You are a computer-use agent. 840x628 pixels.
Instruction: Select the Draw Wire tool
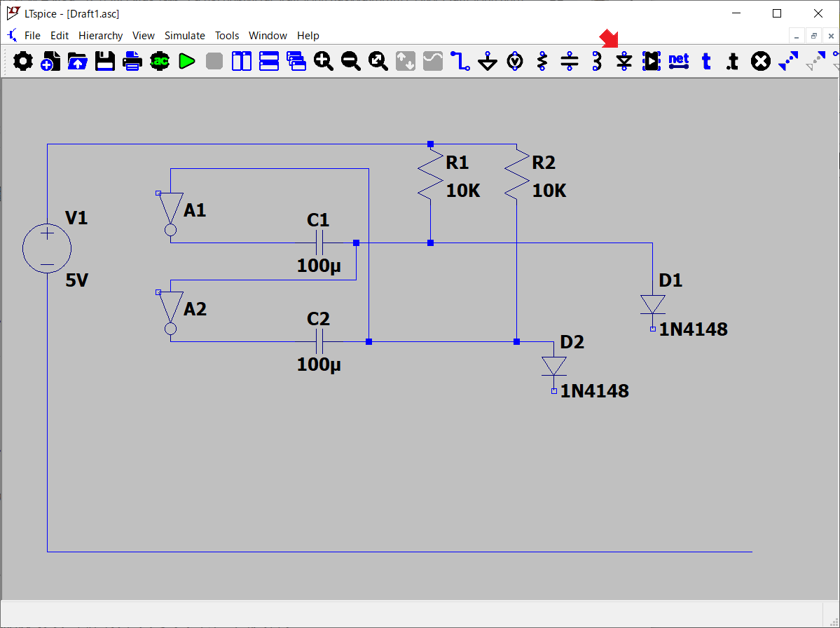460,62
